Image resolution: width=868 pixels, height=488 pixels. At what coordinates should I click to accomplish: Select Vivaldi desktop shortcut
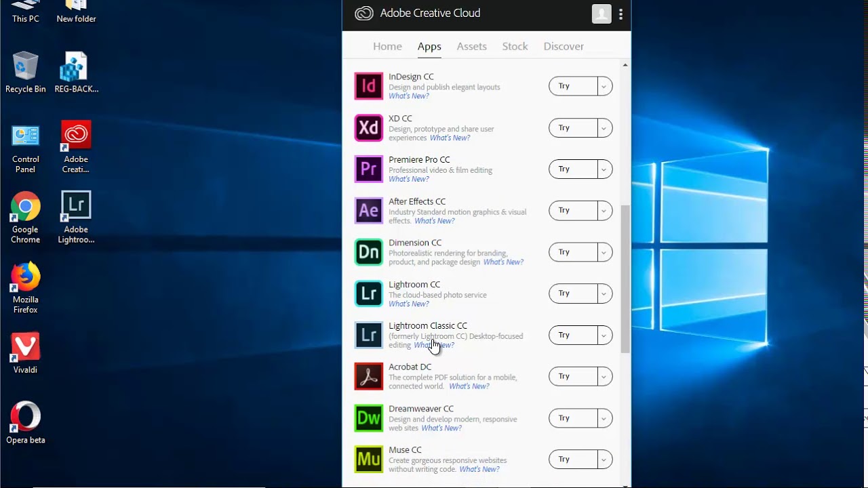tap(26, 353)
